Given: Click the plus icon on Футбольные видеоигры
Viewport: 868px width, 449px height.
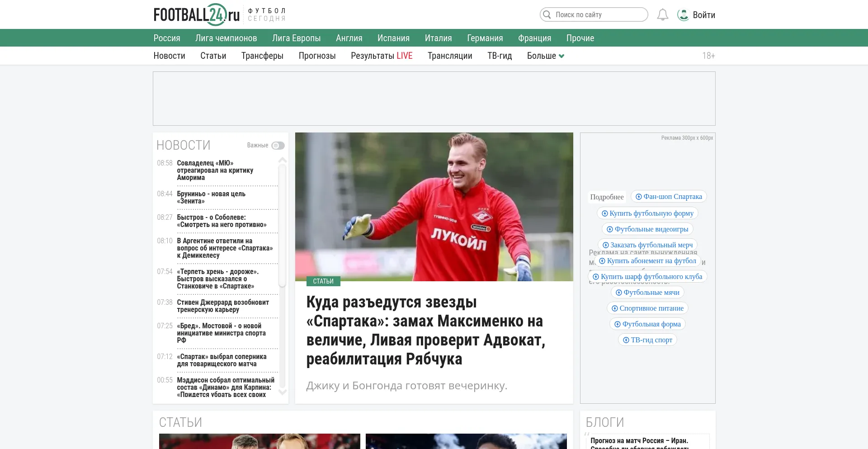Looking at the screenshot, I should (x=609, y=229).
